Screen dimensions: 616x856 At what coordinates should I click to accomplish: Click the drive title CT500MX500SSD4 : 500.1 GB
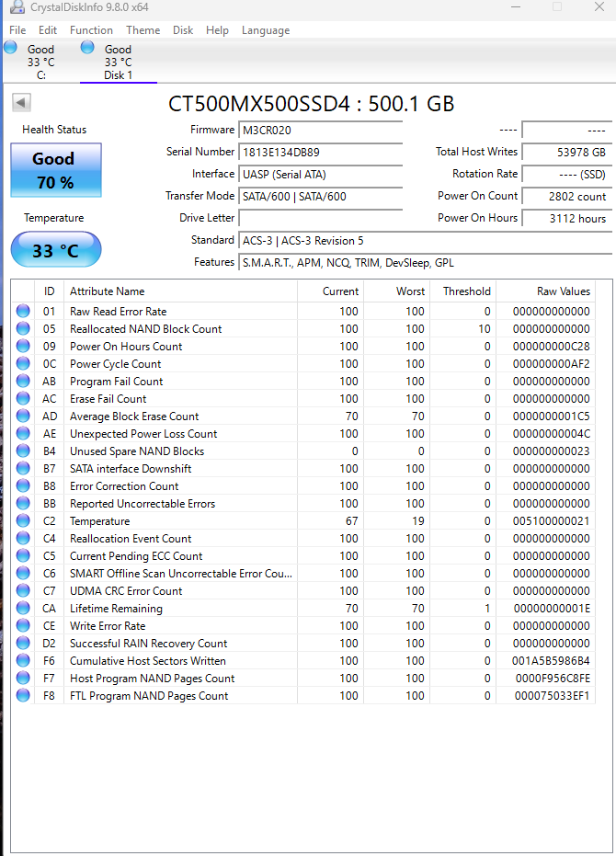(x=312, y=104)
